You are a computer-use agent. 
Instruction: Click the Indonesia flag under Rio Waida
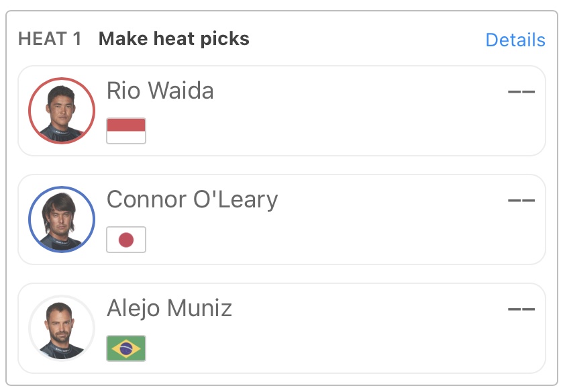coord(126,131)
